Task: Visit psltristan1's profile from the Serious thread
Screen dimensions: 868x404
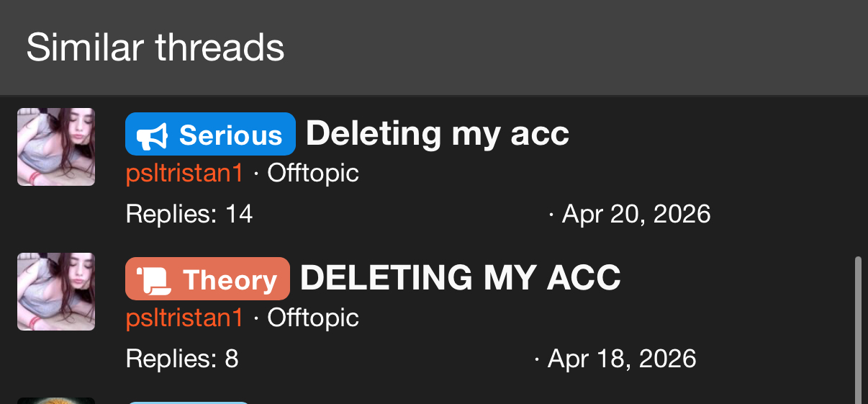Action: pos(184,173)
